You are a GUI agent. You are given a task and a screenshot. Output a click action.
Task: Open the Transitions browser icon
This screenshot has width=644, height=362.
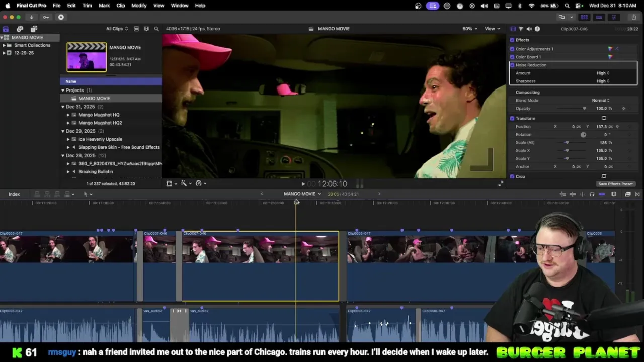pyautogui.click(x=637, y=194)
